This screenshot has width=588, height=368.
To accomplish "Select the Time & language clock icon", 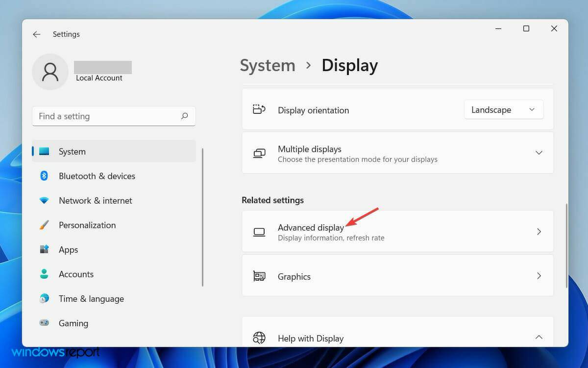I will click(x=44, y=298).
